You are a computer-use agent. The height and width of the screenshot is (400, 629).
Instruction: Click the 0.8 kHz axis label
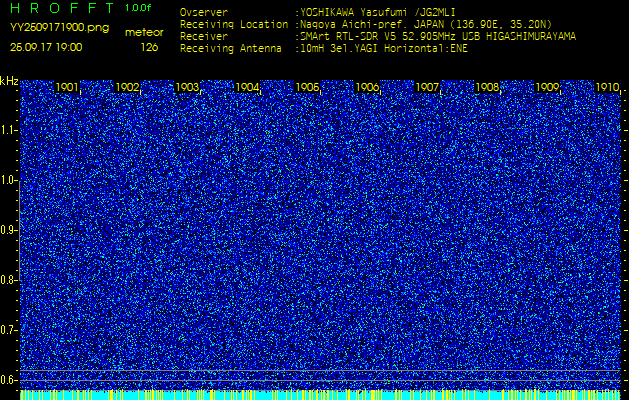pyautogui.click(x=9, y=280)
